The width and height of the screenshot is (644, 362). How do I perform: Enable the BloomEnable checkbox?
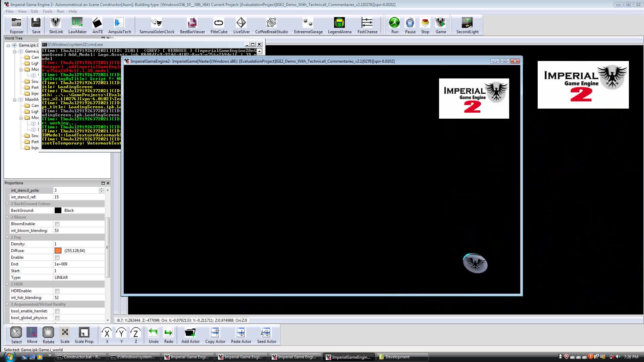click(57, 224)
